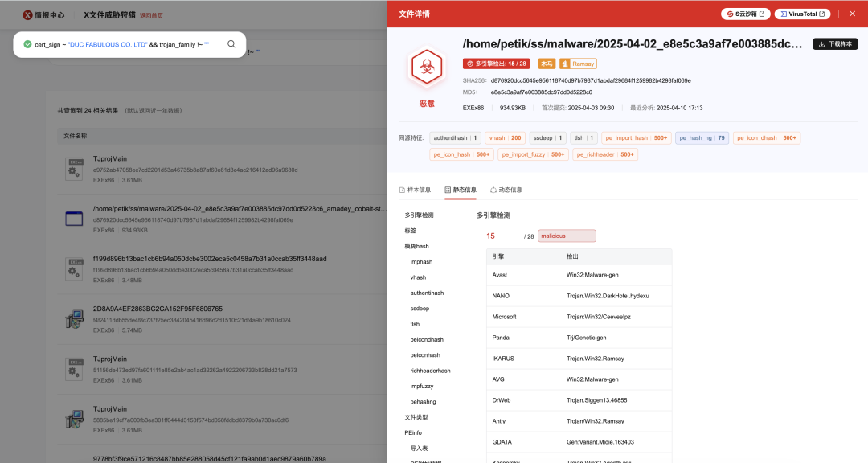Switch to the 动态信息 tab
The height and width of the screenshot is (463, 868).
506,190
